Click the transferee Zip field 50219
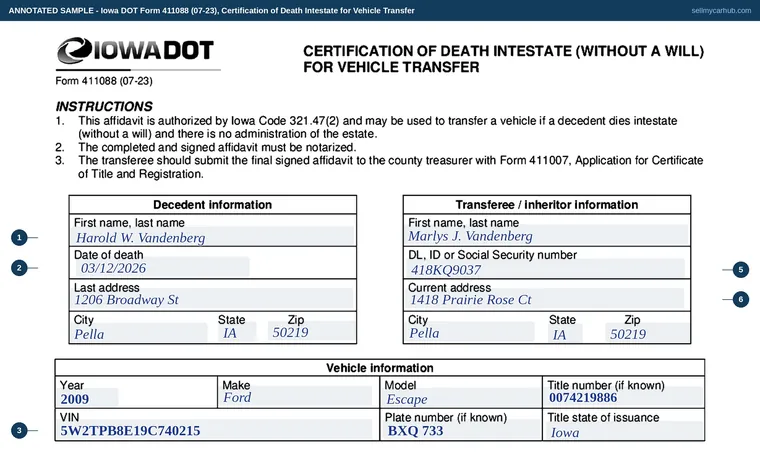 coord(647,334)
